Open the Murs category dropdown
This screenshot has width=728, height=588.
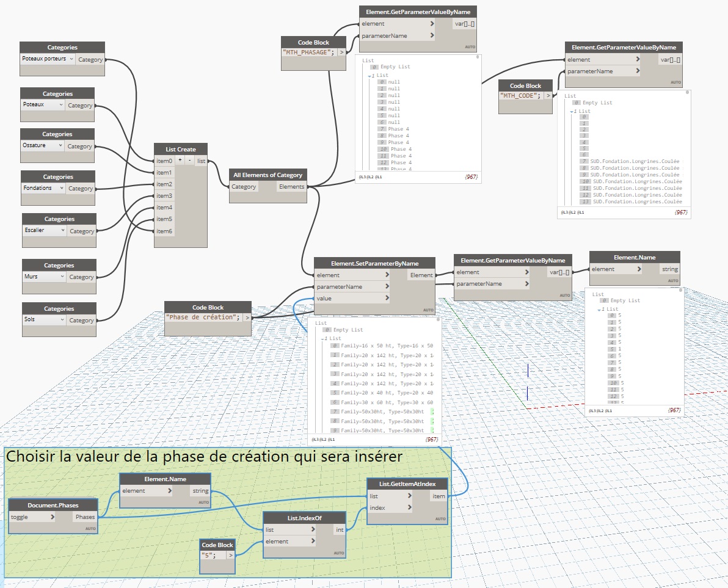click(x=62, y=277)
